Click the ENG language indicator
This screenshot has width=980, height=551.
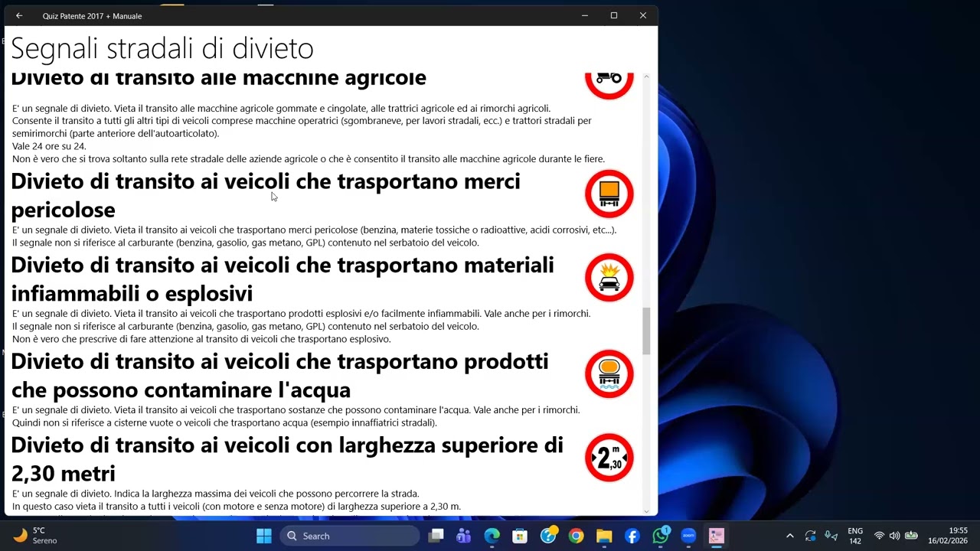tap(855, 536)
